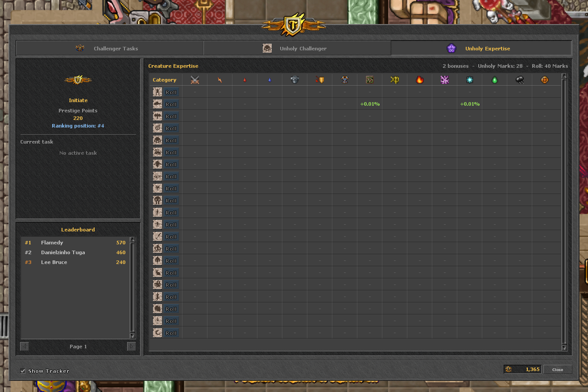Click the lightning bolt column icon
Screen dimensions: 588x392
[x=219, y=80]
